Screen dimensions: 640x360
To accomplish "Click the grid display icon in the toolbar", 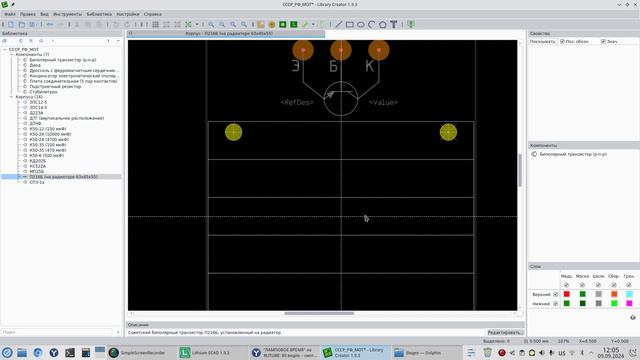I will coord(156,24).
